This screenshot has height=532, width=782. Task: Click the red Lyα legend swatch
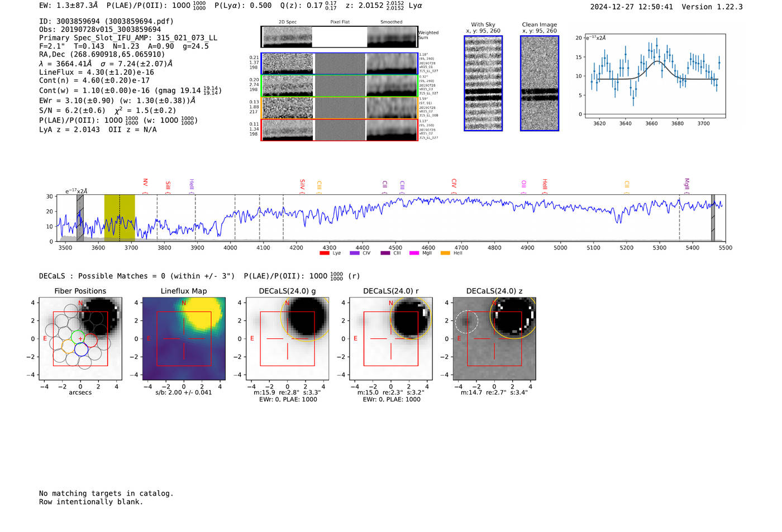[324, 253]
